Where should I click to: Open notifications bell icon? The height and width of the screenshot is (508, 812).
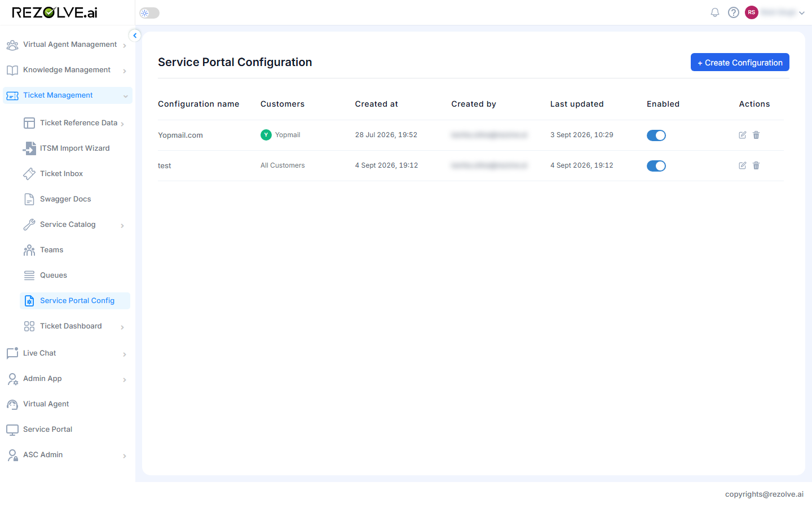715,12
